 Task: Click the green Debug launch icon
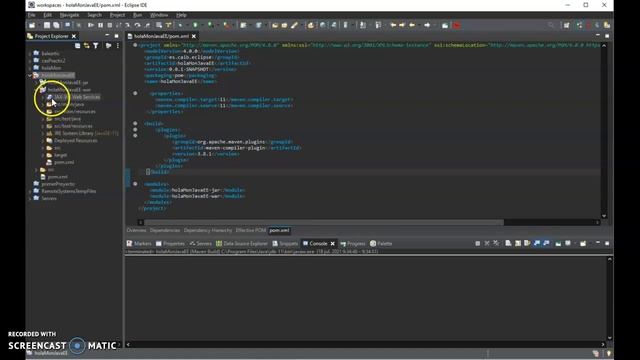[181, 25]
